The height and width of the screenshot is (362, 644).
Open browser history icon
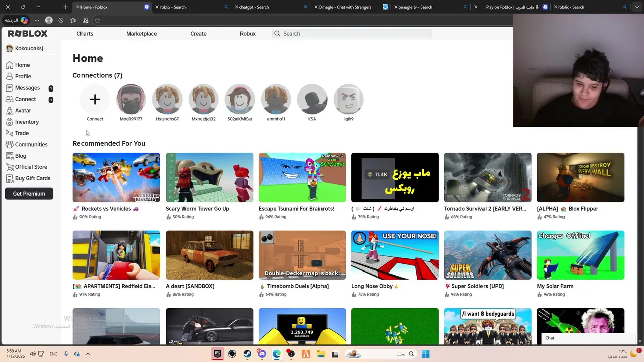tap(61, 20)
